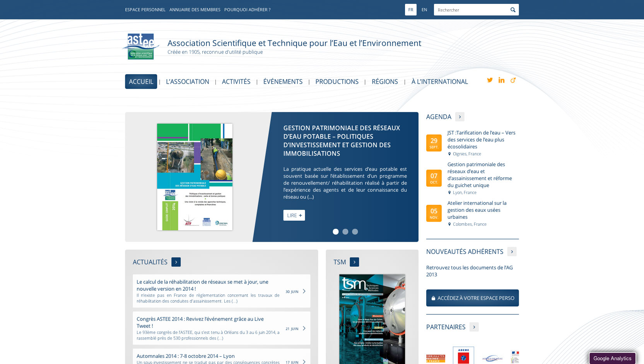The image size is (644, 364).
Task: Click the ADEME partner logo
Action: click(463, 355)
